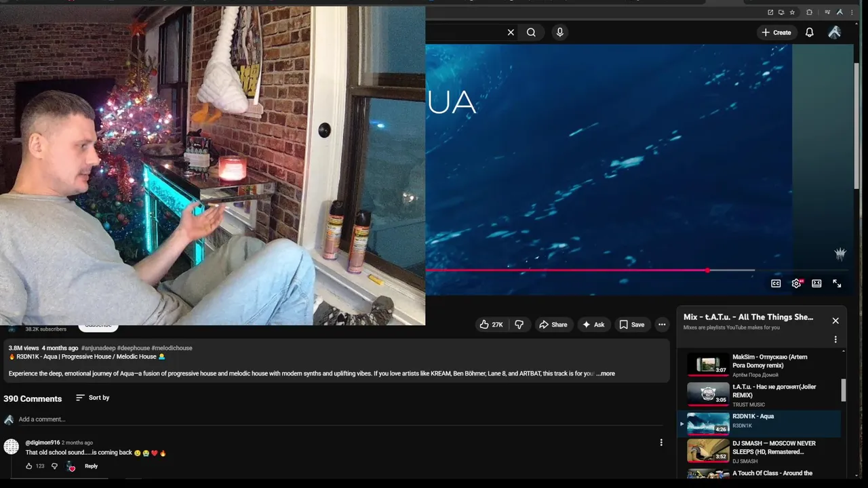Click the 390 Comments heading

33,399
